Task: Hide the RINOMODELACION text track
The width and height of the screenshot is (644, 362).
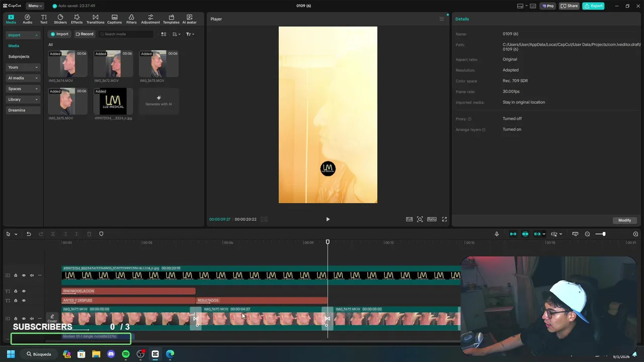Action: pyautogui.click(x=23, y=291)
